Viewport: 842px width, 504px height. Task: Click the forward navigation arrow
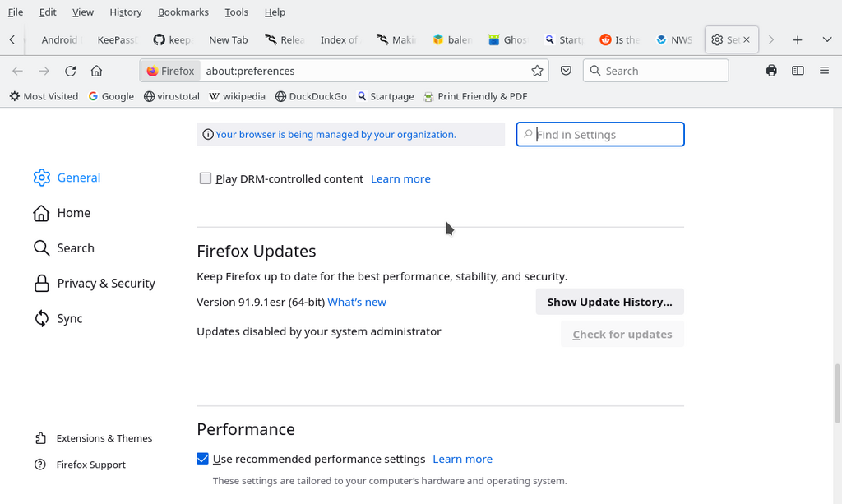pos(44,71)
